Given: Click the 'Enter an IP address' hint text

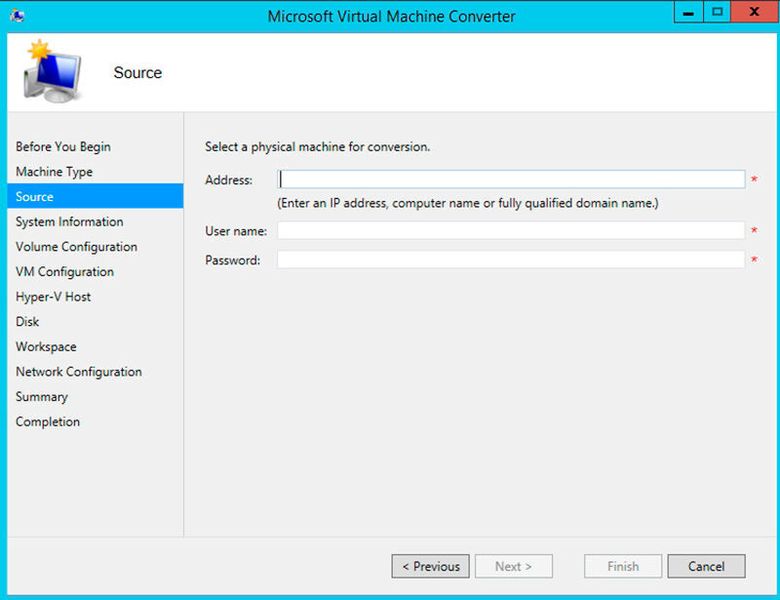Looking at the screenshot, I should point(468,203).
